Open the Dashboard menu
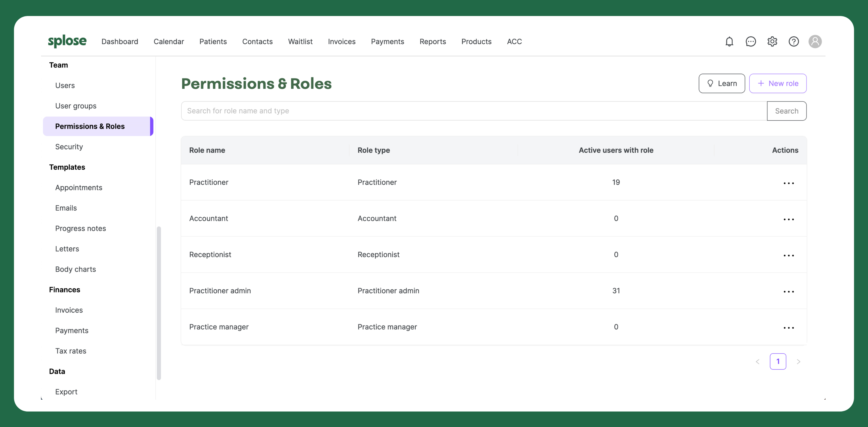Viewport: 868px width, 427px height. (x=120, y=41)
